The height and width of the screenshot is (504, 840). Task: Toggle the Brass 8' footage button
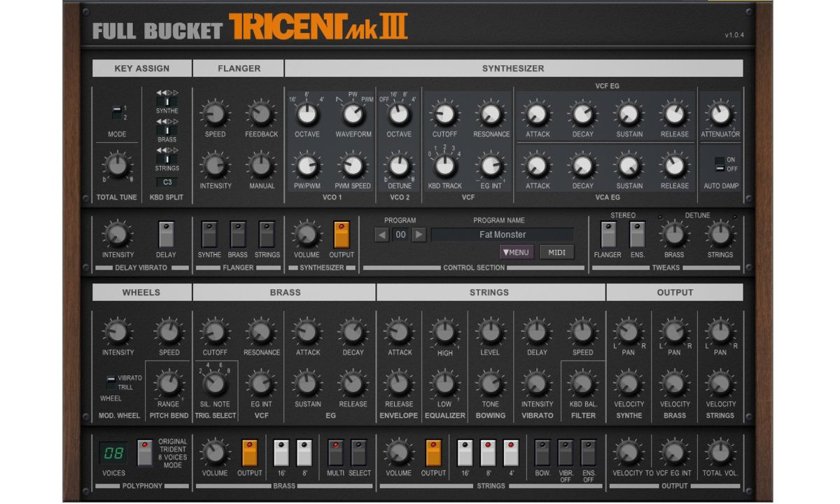point(304,453)
